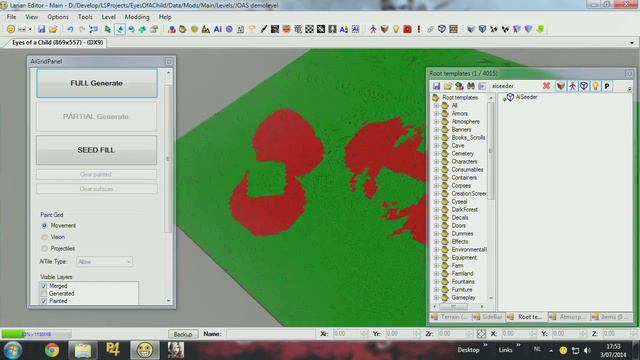Image resolution: width=640 pixels, height=360 pixels.
Task: Click the brick wall toolbar icon
Action: point(453,29)
